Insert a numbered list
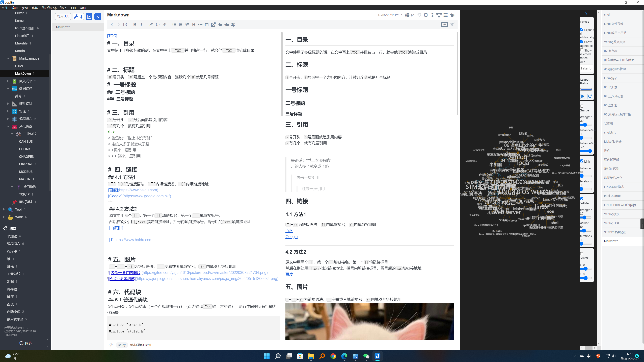Image resolution: width=644 pixels, height=362 pixels. 180,25
